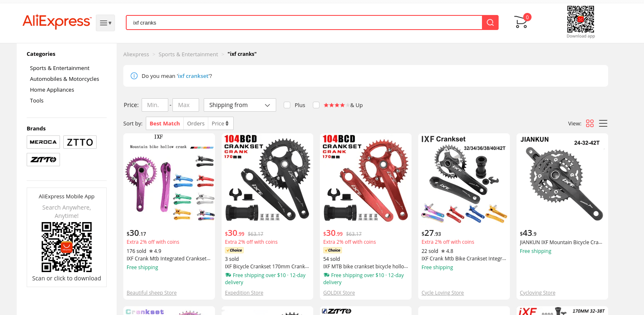Screen dimensions: 644x315
Task: Select the MEROCA brand logo
Action: tap(43, 142)
